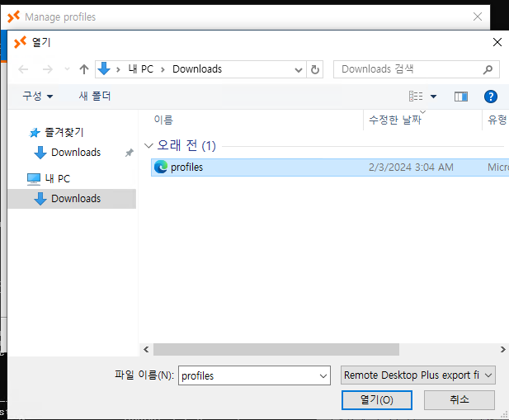Sort by 이름 column header
Viewport: 509px width, 420px height.
click(x=163, y=120)
